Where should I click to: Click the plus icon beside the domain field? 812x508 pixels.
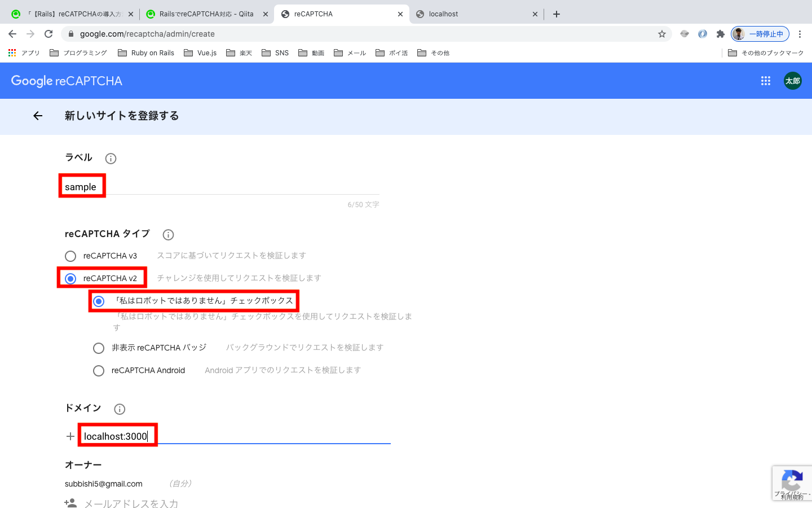[x=70, y=436]
